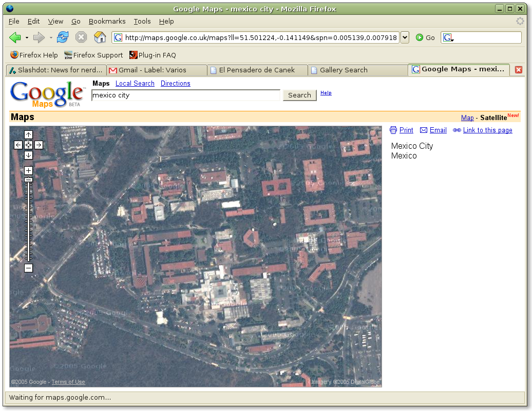Open the search engine selector dropdown

448,37
